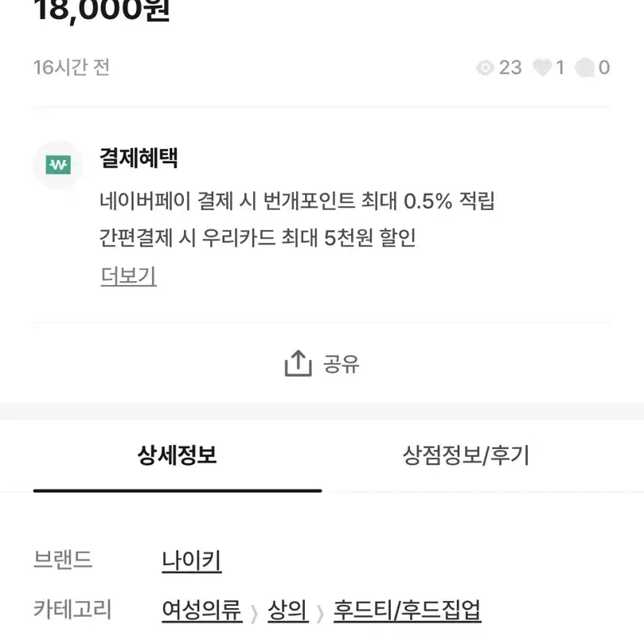The width and height of the screenshot is (644, 644).
Task: Click the 공유 share label
Action: coord(342,364)
